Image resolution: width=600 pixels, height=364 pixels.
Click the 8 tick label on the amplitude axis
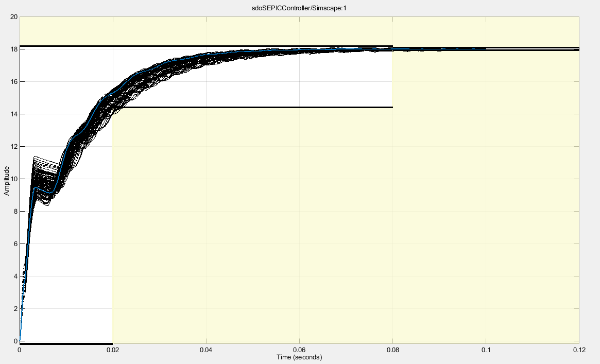pyautogui.click(x=15, y=212)
